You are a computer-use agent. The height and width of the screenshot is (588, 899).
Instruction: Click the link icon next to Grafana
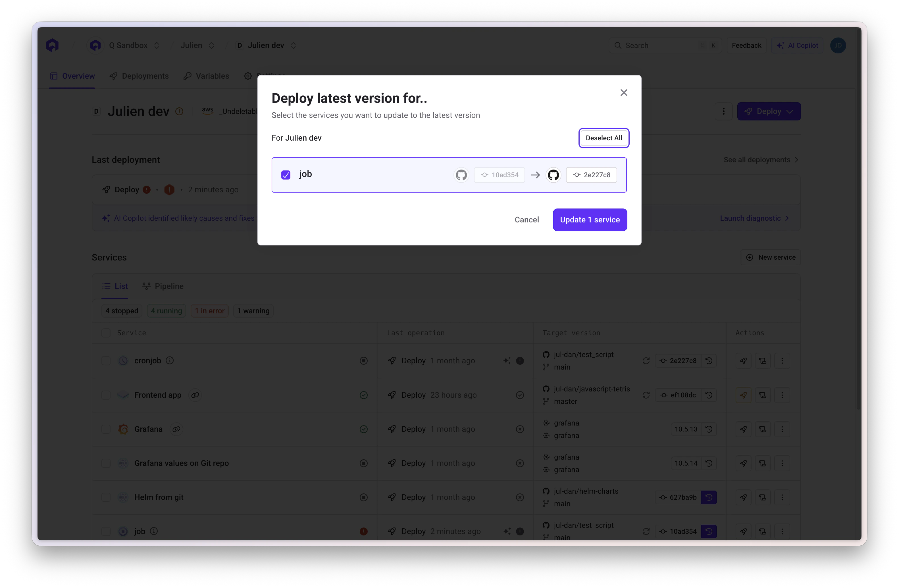tap(176, 429)
